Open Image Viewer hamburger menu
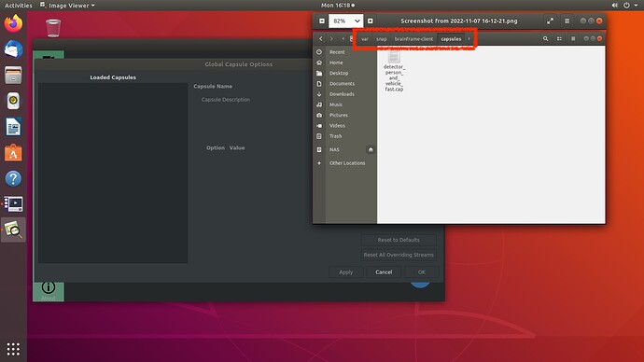 pos(567,21)
